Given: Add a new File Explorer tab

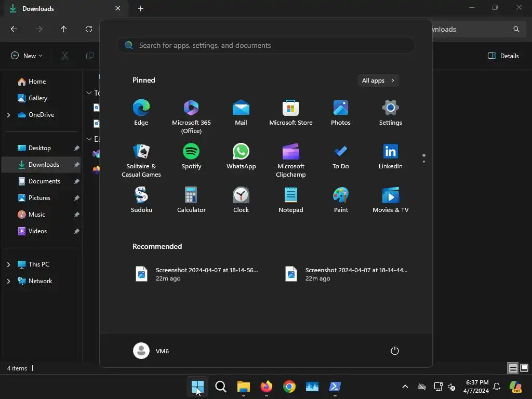Looking at the screenshot, I should 140,8.
